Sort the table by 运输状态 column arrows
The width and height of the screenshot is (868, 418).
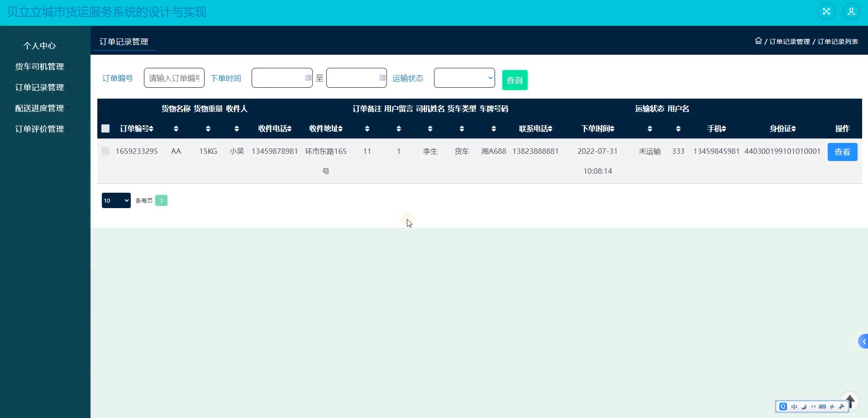pos(650,129)
